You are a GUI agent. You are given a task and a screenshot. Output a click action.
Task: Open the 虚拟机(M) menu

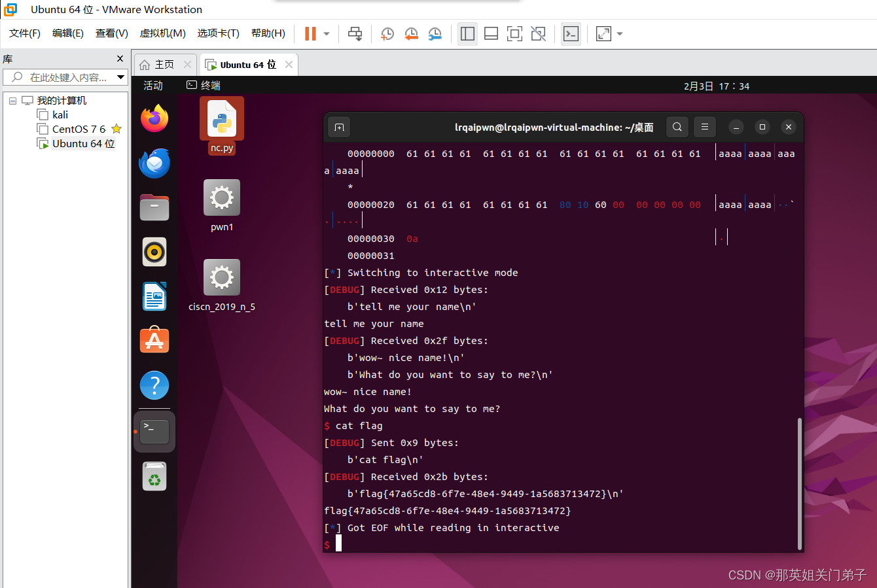[x=163, y=33]
